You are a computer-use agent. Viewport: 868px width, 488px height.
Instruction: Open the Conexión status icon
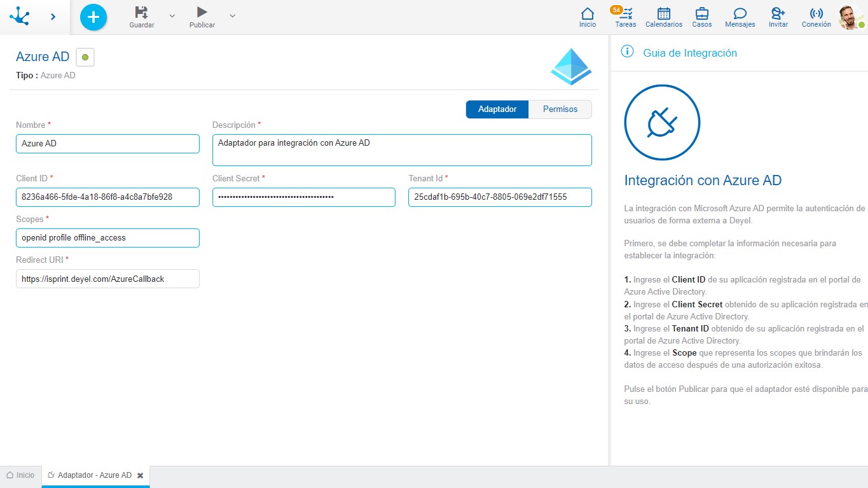coord(816,13)
